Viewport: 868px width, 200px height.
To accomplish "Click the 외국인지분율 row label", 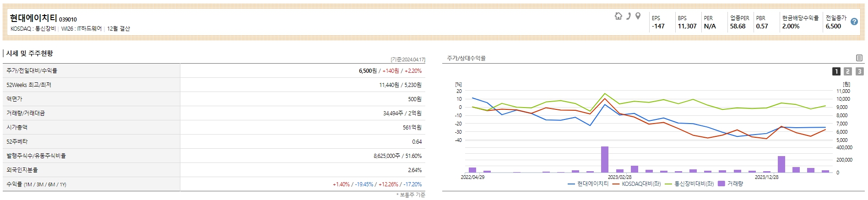I will point(22,170).
